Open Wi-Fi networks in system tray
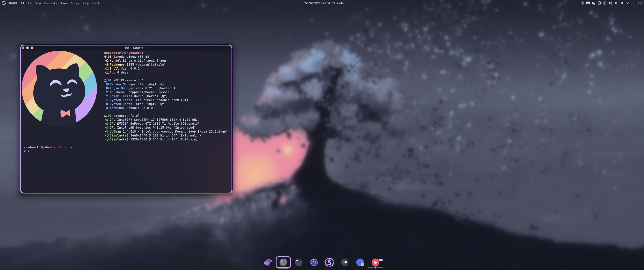 tap(627, 3)
